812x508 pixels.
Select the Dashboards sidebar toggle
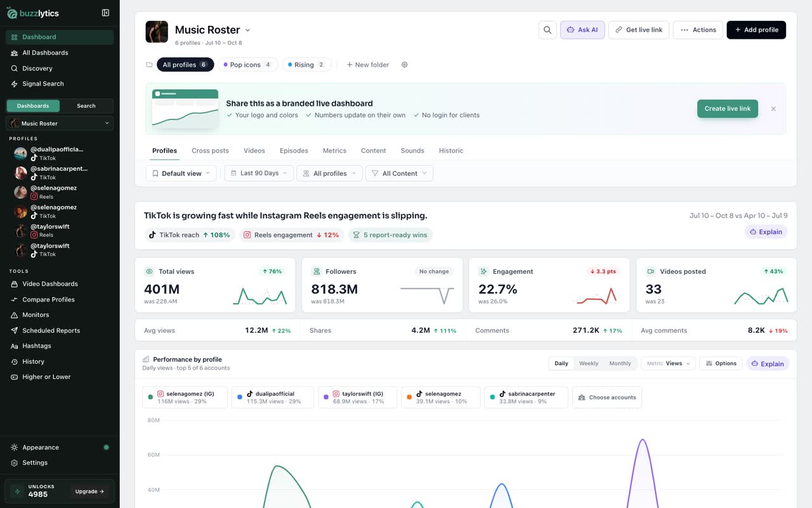point(33,106)
